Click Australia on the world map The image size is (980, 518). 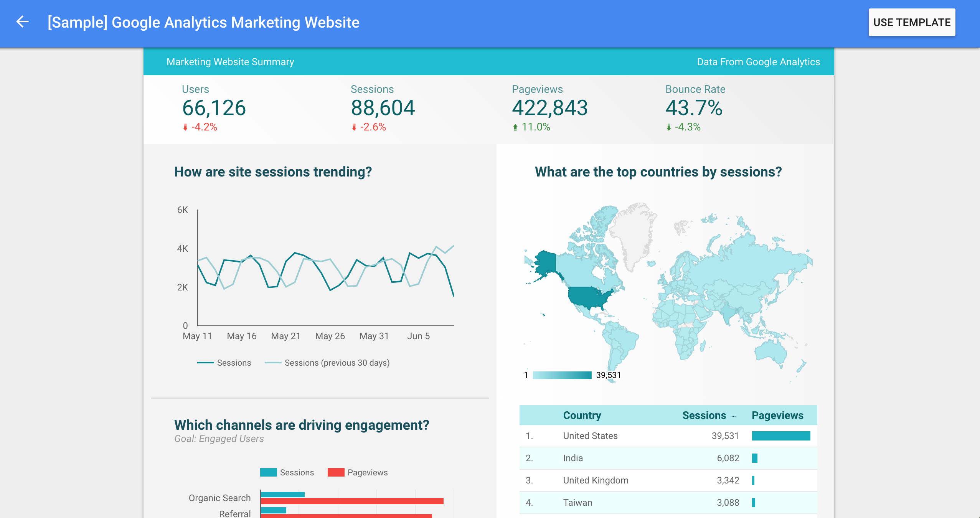click(771, 352)
